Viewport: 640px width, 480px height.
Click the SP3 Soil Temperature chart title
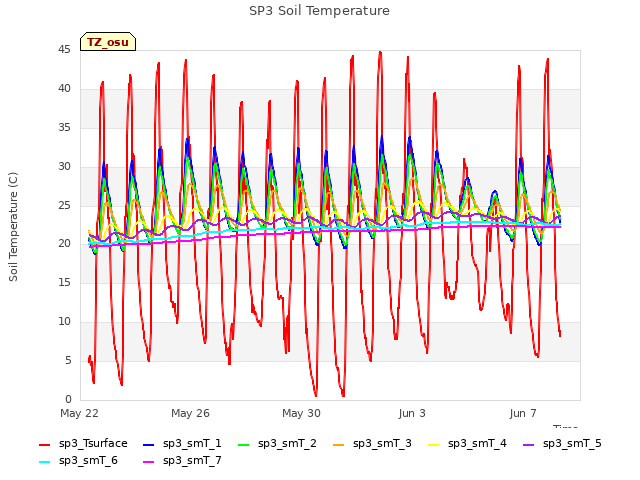coord(319,11)
